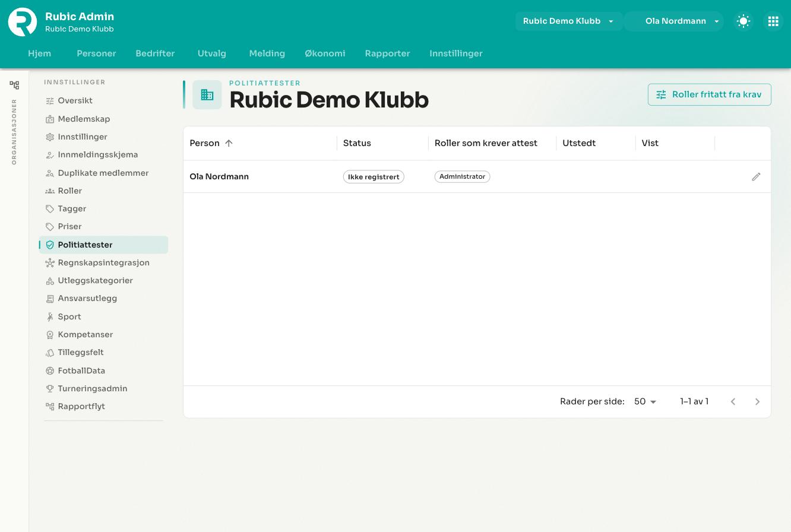Viewport: 791px width, 532px height.
Task: Click the Roller fritatt fra krav button
Action: click(710, 94)
